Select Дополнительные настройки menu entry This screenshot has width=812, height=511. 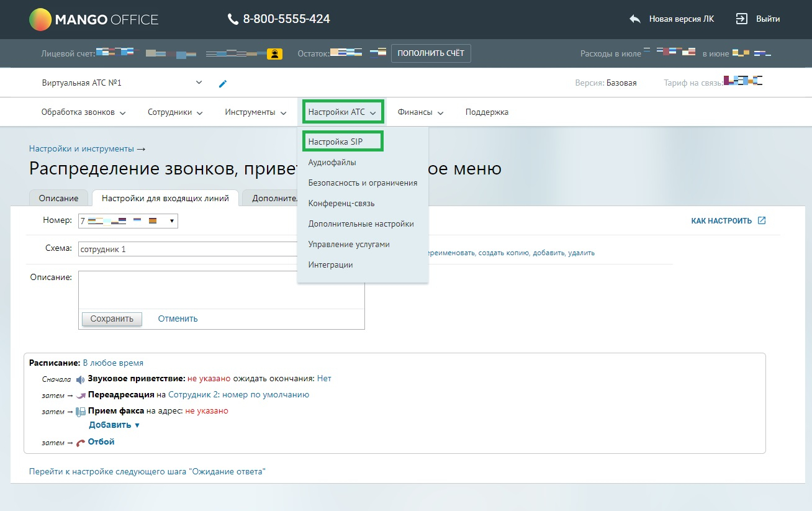tap(361, 224)
